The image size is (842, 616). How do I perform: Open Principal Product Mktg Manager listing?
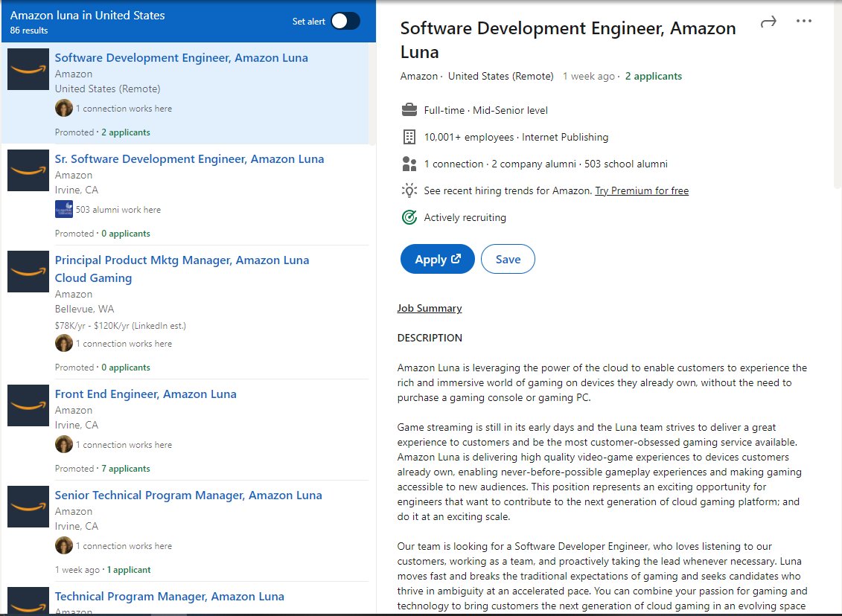point(182,269)
